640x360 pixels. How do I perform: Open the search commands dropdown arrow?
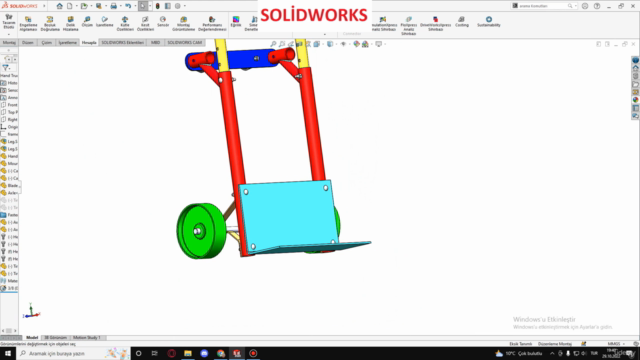click(x=576, y=6)
